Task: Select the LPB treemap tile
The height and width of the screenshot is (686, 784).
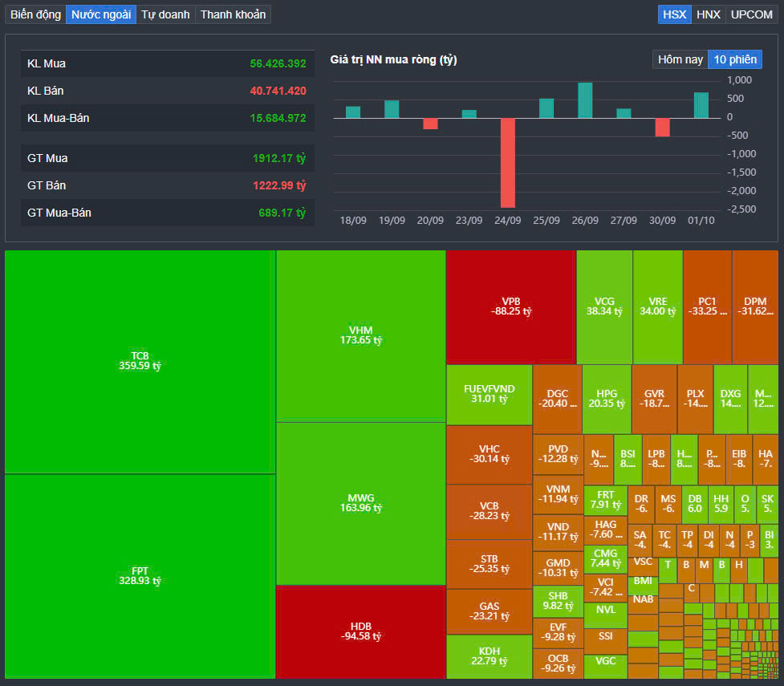Action: [656, 459]
